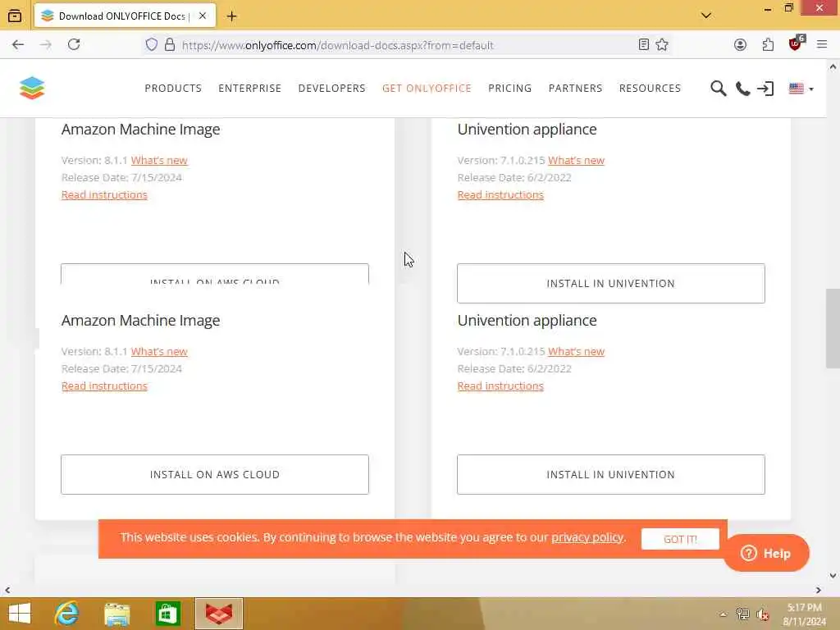Open the taskbar clock showing 5:17 PM
This screenshot has height=630, width=840.
click(x=804, y=614)
